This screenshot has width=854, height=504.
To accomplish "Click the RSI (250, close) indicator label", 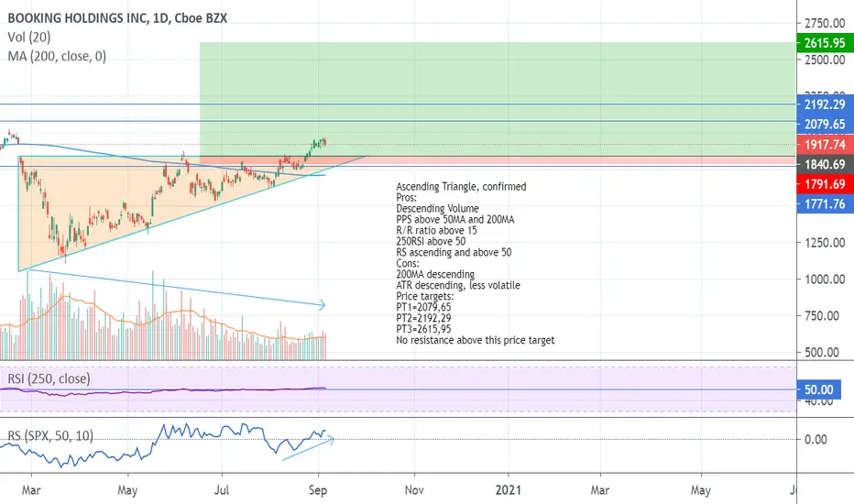I will click(49, 378).
